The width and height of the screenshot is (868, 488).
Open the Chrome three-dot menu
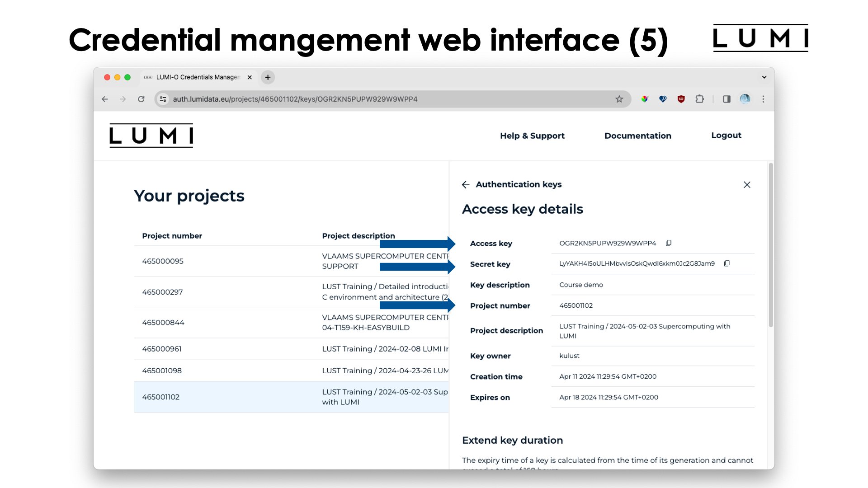[x=764, y=99]
